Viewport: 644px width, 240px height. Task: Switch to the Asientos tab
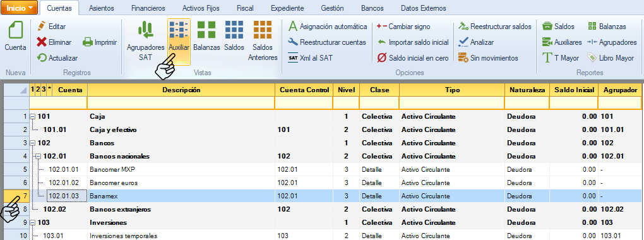point(102,8)
